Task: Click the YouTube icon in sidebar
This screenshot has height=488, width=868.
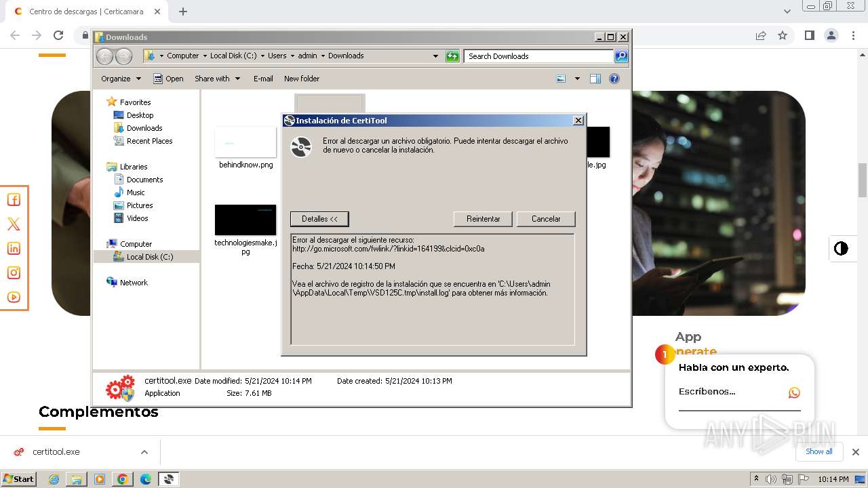Action: click(14, 297)
